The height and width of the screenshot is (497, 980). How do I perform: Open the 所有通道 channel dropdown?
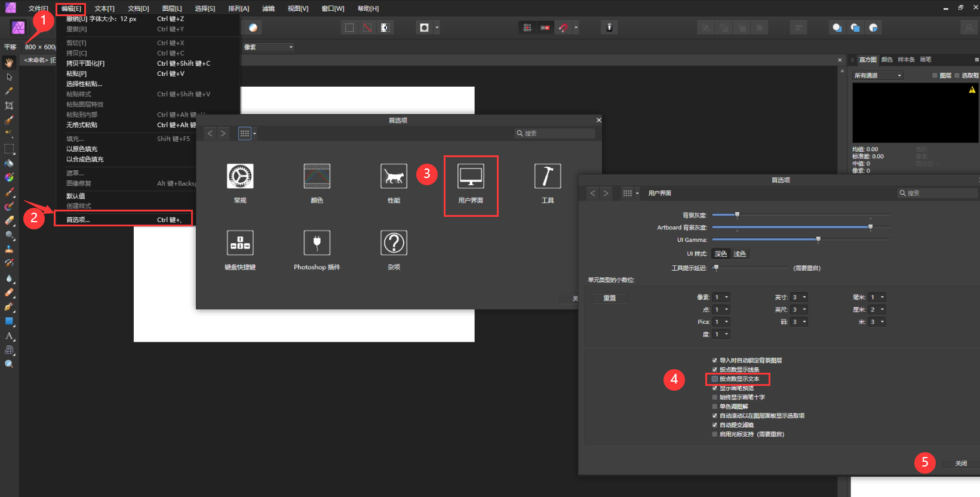877,75
